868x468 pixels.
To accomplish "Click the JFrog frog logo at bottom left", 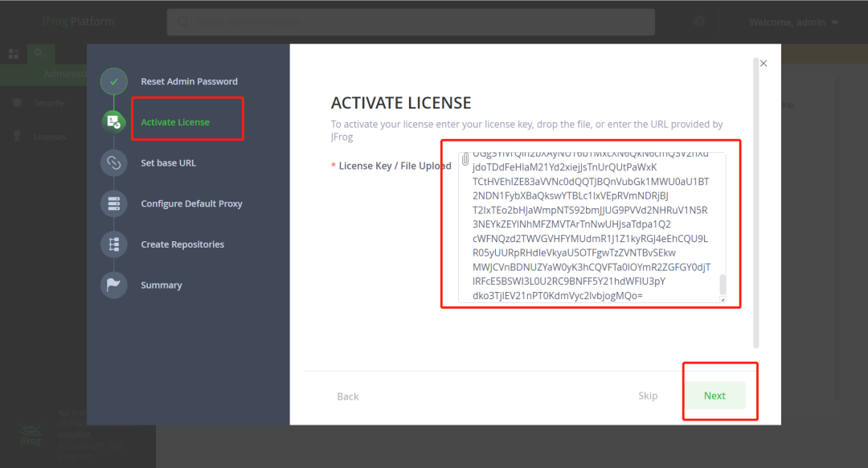I will 29,435.
